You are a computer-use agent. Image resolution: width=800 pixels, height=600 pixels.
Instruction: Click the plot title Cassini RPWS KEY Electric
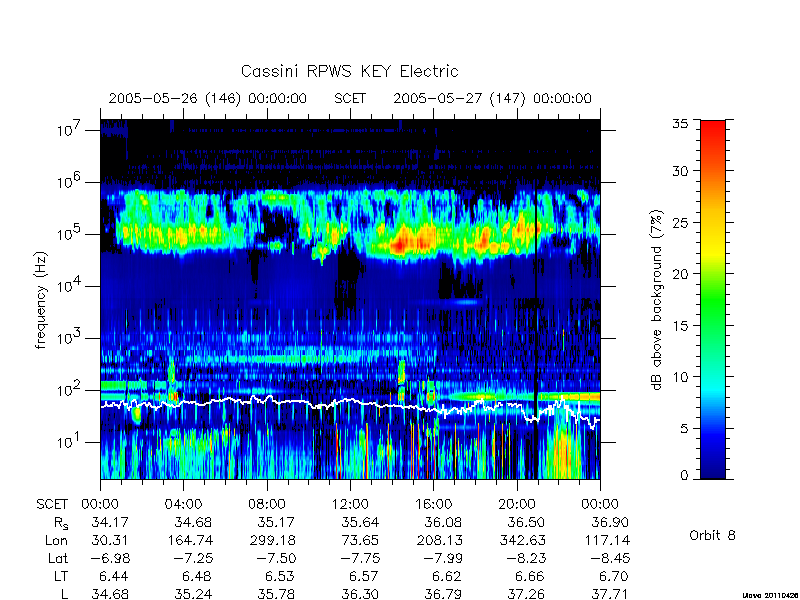pyautogui.click(x=349, y=71)
